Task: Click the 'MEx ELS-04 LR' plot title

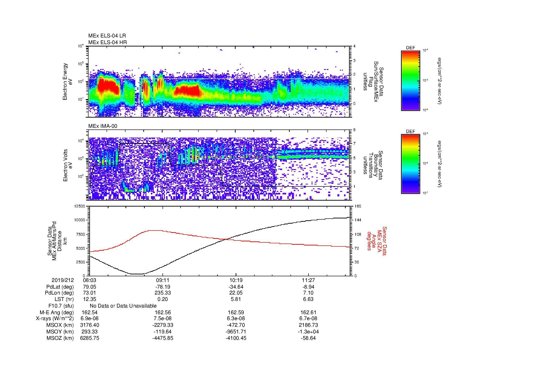Action: pos(107,36)
